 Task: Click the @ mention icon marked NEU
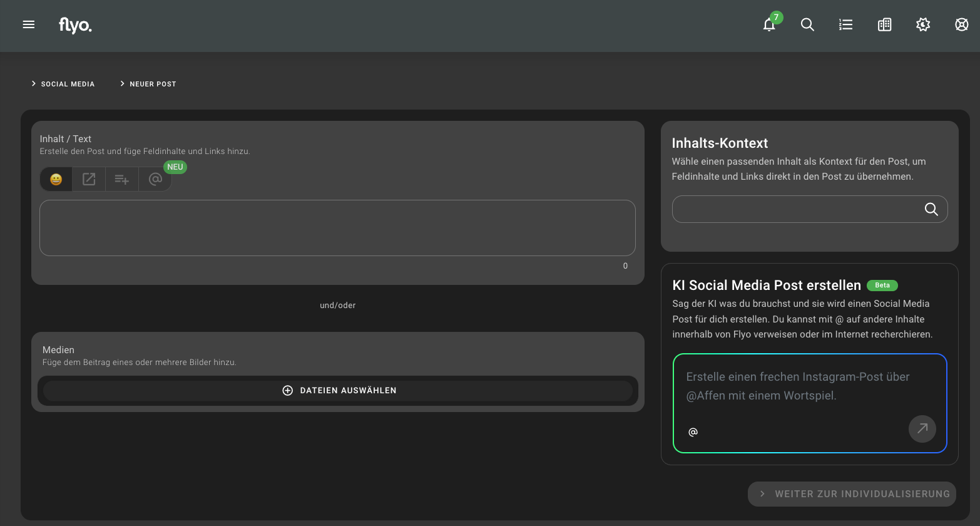click(x=155, y=179)
